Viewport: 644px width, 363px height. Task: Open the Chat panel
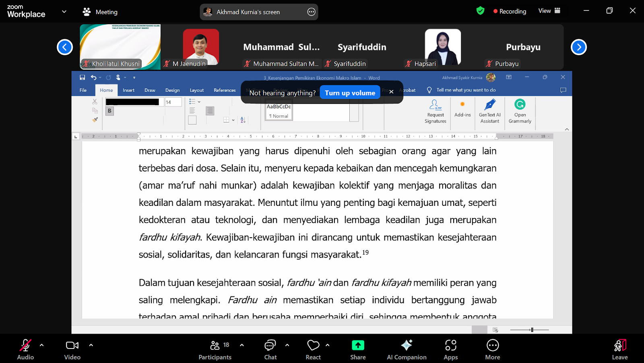pos(270,349)
